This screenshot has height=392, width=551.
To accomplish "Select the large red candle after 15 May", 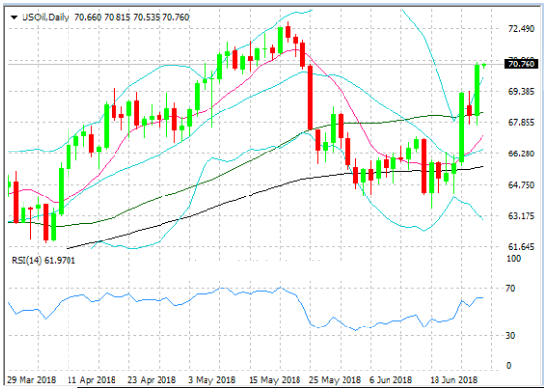I will coord(310,98).
